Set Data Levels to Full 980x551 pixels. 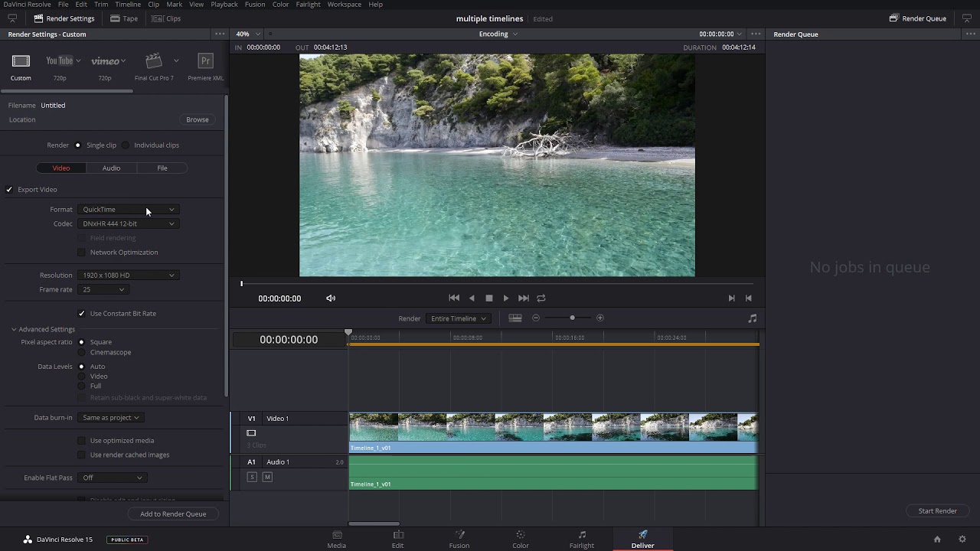coord(82,386)
